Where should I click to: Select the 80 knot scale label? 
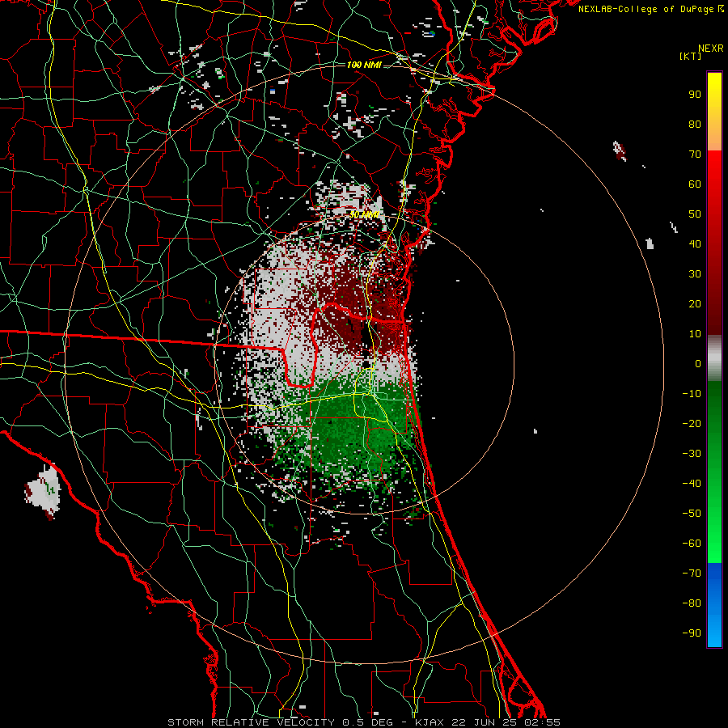695,125
